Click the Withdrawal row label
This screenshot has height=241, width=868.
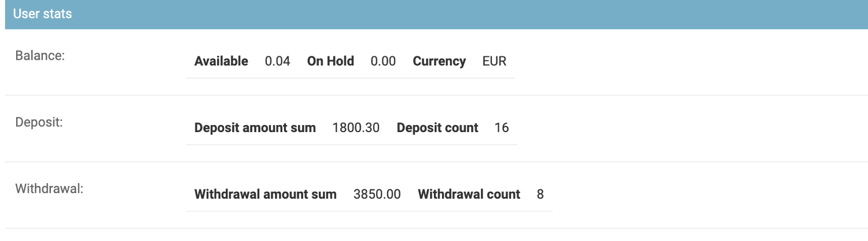coord(49,189)
